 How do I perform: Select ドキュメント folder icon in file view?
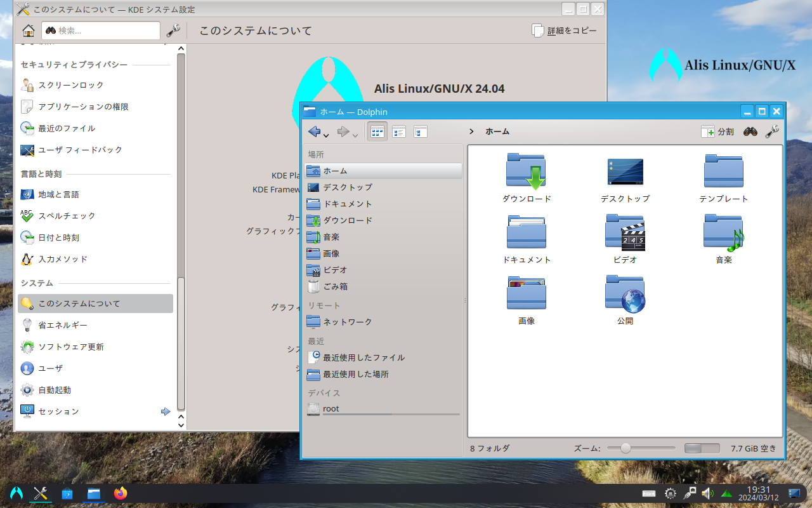tap(527, 232)
